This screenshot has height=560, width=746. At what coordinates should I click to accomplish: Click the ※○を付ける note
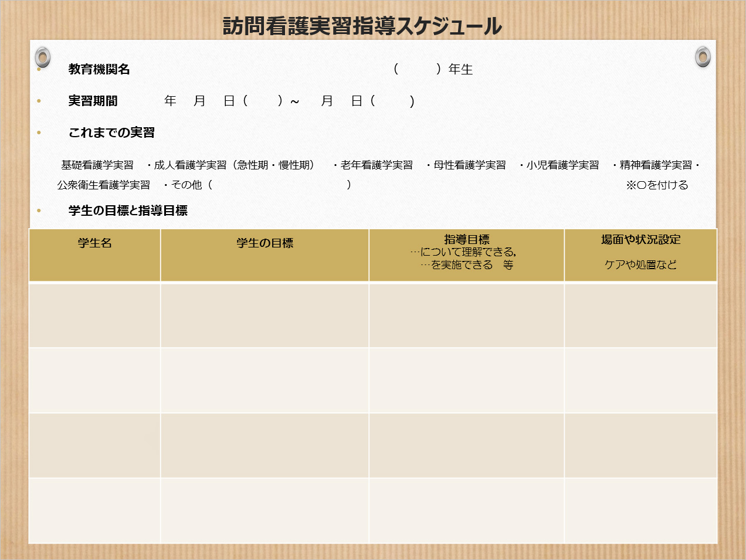[657, 185]
